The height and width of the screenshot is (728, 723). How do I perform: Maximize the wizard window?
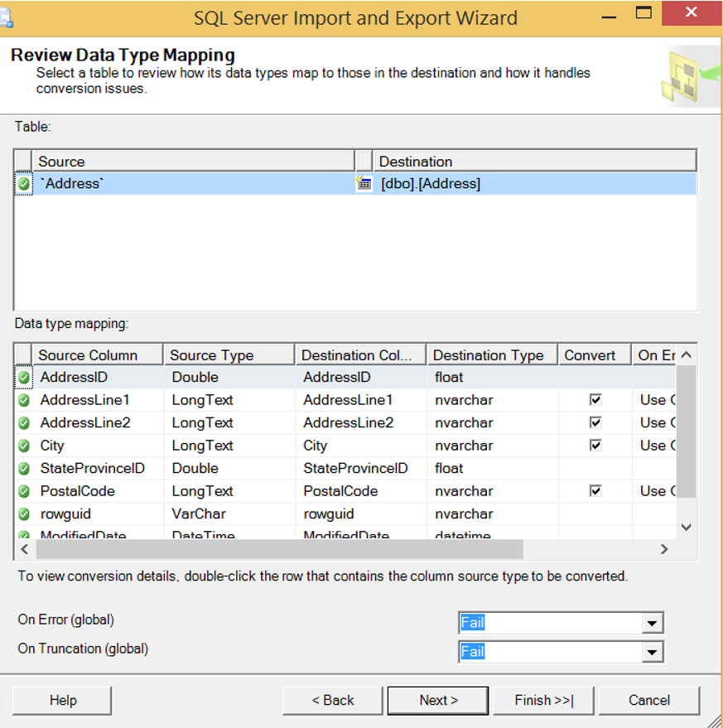pyautogui.click(x=643, y=12)
